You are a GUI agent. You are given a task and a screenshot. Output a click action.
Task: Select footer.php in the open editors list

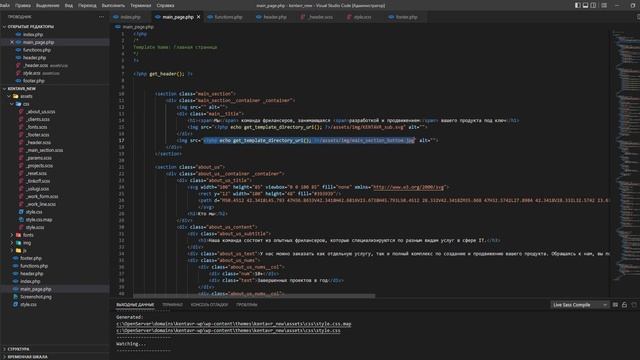pyautogui.click(x=33, y=81)
